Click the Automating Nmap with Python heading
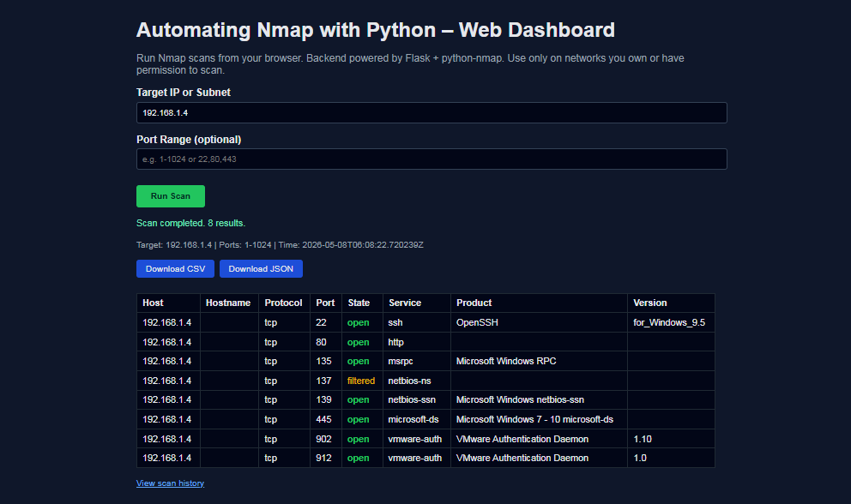This screenshot has width=851, height=504. 375,30
